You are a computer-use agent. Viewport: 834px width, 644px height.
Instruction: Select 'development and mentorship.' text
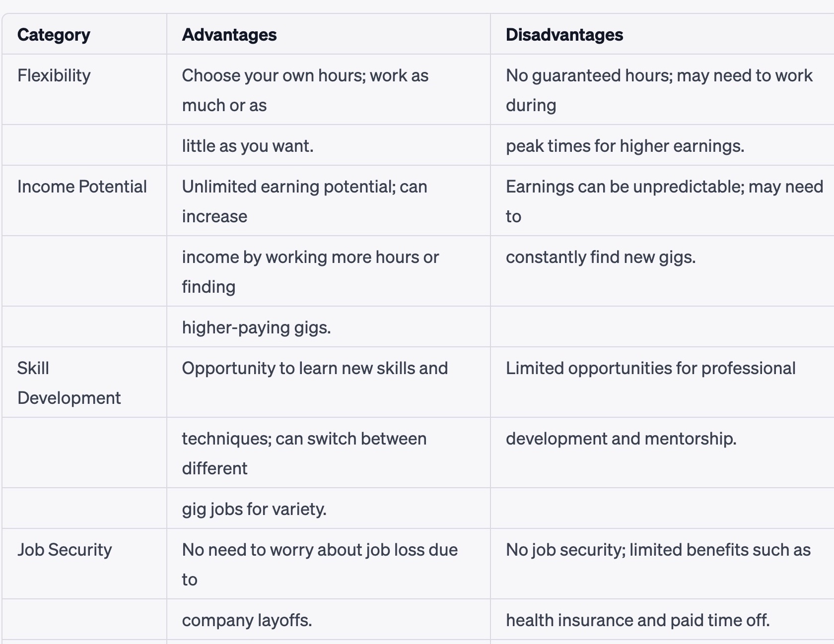621,439
